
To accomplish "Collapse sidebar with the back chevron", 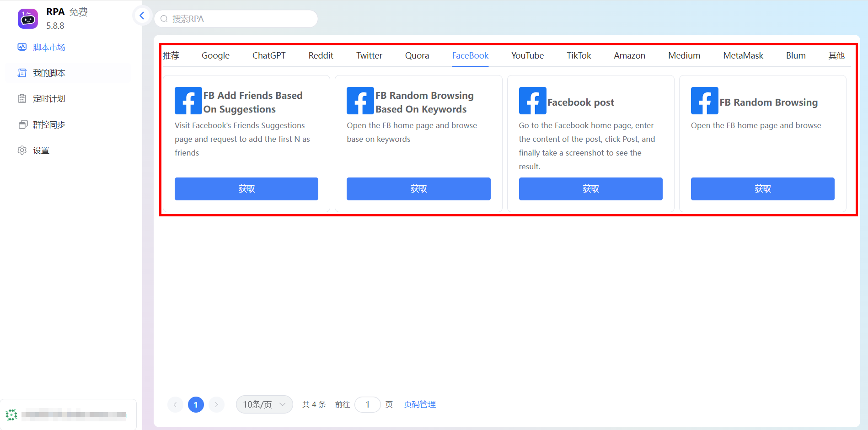I will coord(142,16).
